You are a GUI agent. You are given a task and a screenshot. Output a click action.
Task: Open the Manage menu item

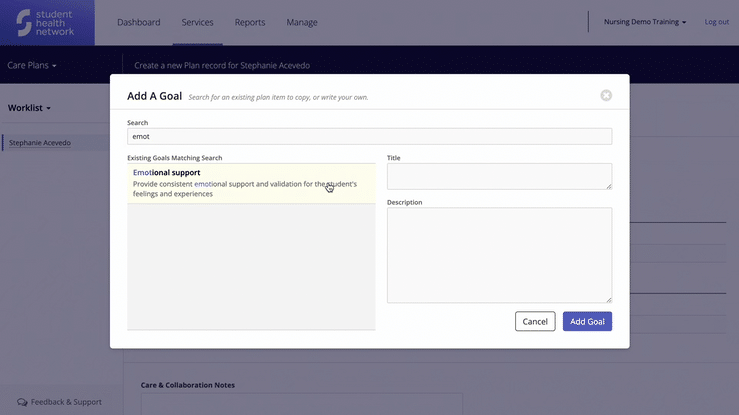[x=302, y=22]
